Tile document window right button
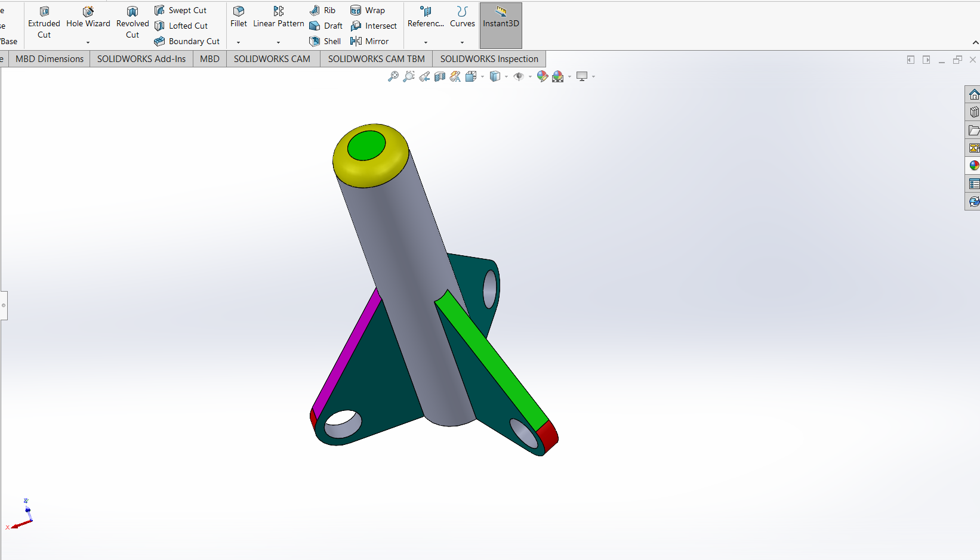 (x=926, y=60)
